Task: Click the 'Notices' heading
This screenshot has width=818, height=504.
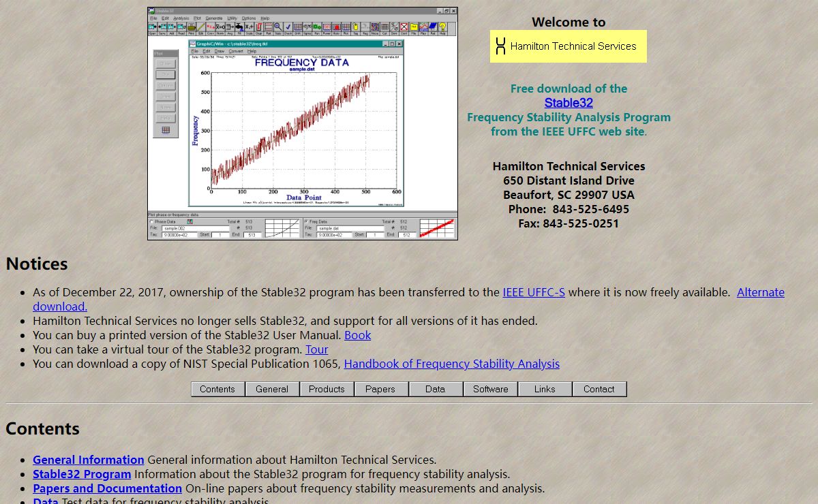Action: pos(37,264)
